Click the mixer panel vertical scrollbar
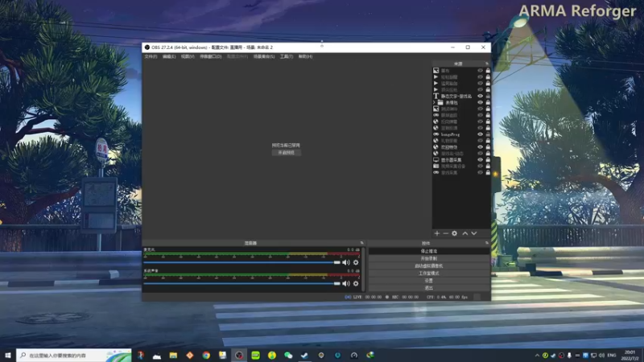This screenshot has width=644, height=362. (363, 269)
